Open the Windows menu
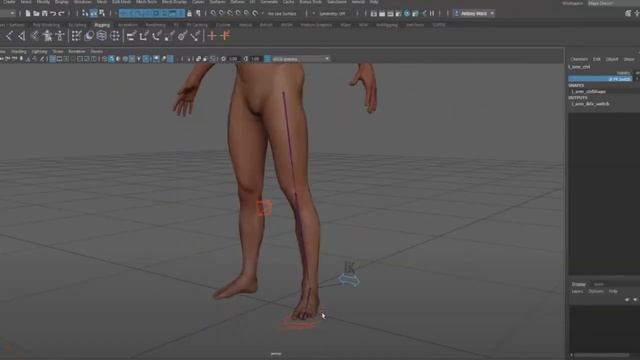The height and width of the screenshot is (360, 640). [82, 2]
